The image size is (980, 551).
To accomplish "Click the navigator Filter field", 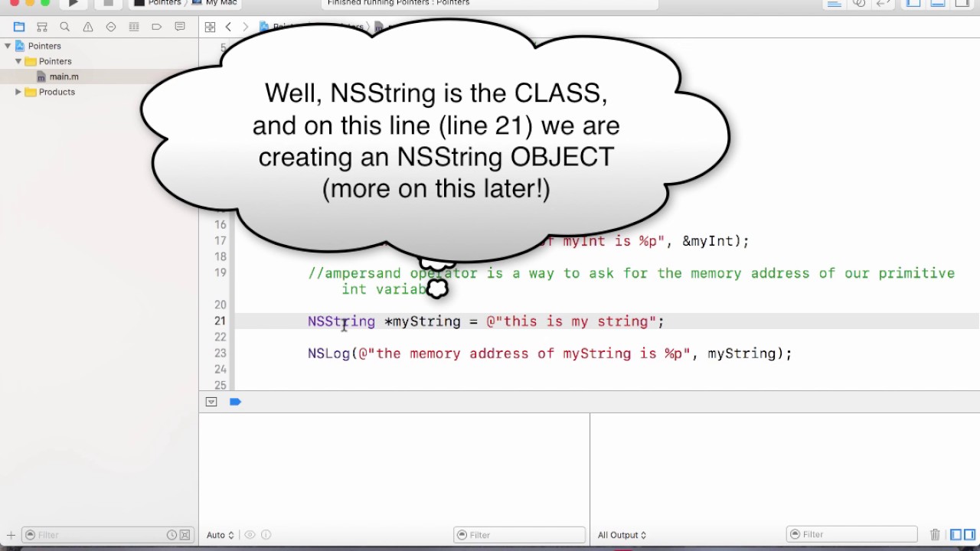I will 106,535.
